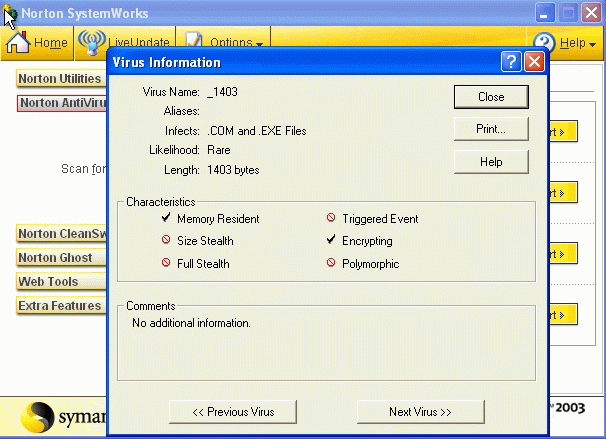This screenshot has width=606, height=439.
Task: Go to Previous Virus
Action: 232,411
